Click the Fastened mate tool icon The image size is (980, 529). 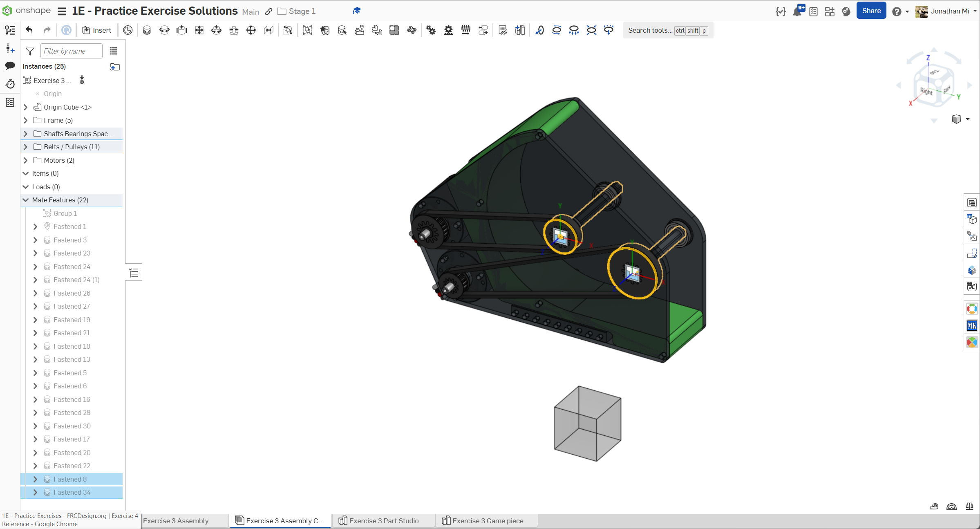click(x=147, y=30)
